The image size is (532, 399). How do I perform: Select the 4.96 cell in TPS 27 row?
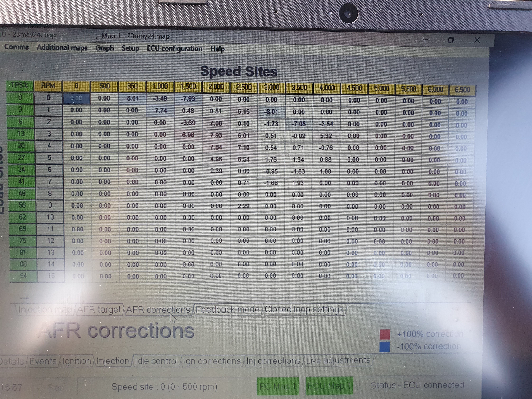click(x=216, y=159)
